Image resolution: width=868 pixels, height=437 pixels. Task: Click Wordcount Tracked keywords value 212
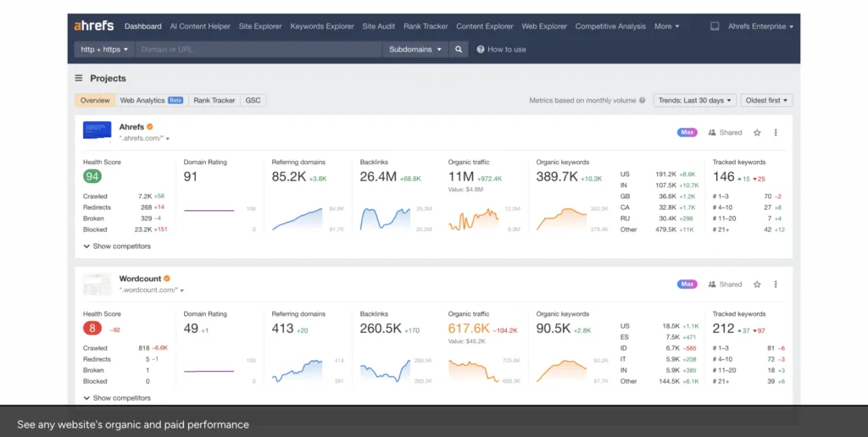point(724,329)
